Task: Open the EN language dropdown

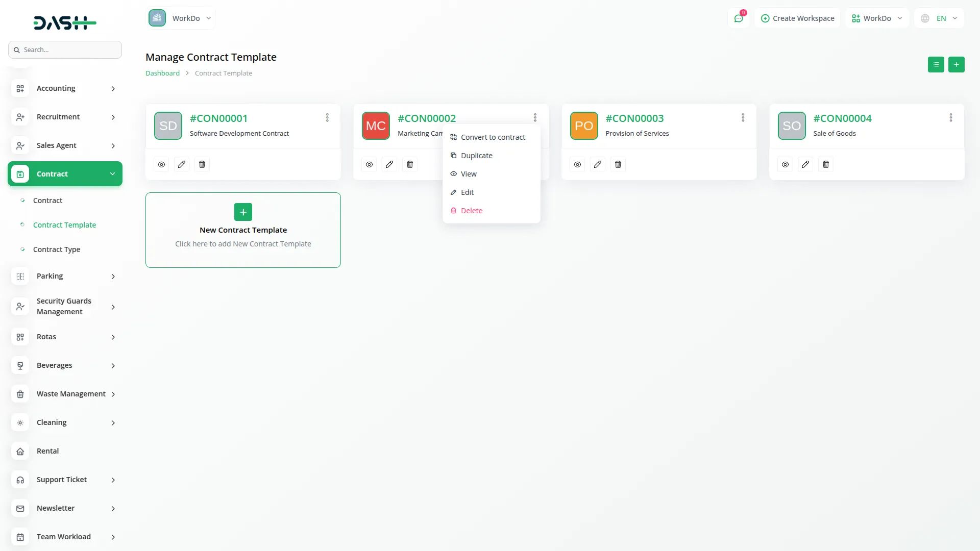Action: pos(940,18)
